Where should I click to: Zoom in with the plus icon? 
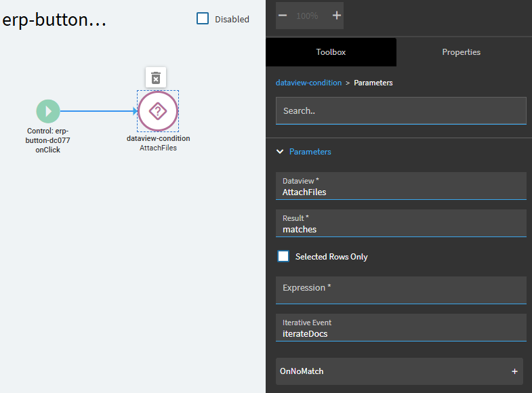[336, 16]
